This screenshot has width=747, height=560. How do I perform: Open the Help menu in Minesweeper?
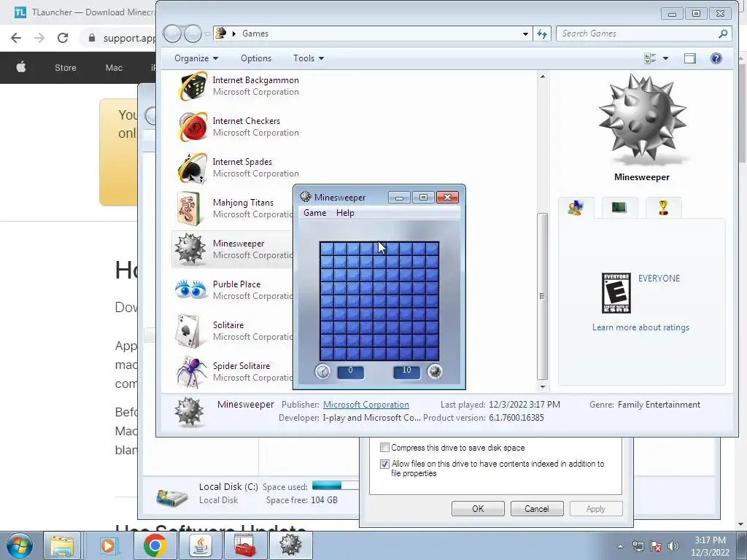(345, 213)
